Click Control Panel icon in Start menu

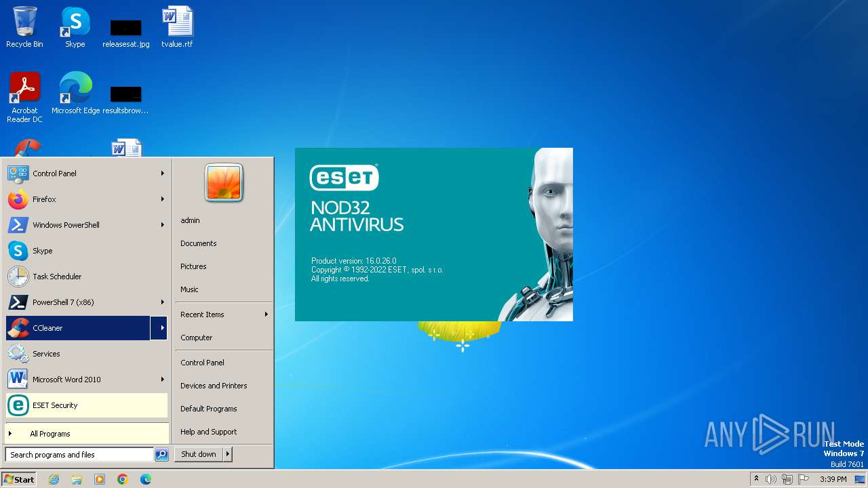tap(18, 174)
